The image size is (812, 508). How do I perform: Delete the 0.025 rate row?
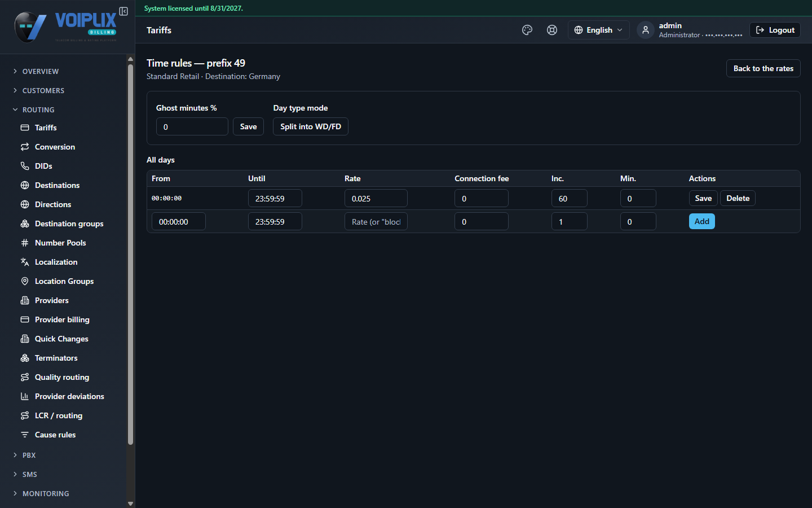738,198
